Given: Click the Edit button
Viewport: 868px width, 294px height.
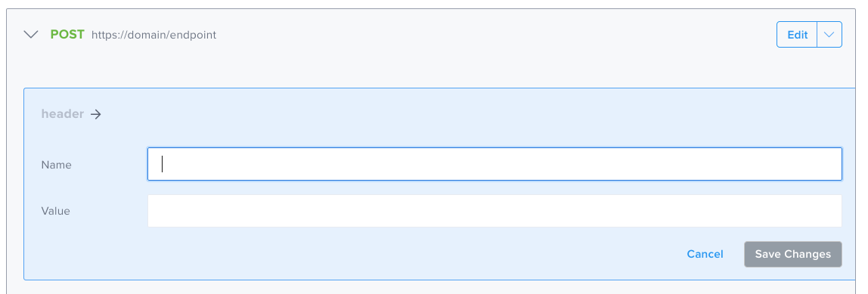Looking at the screenshot, I should click(797, 34).
